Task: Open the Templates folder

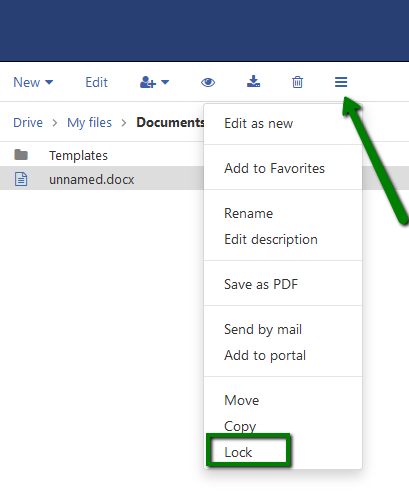Action: click(x=78, y=156)
